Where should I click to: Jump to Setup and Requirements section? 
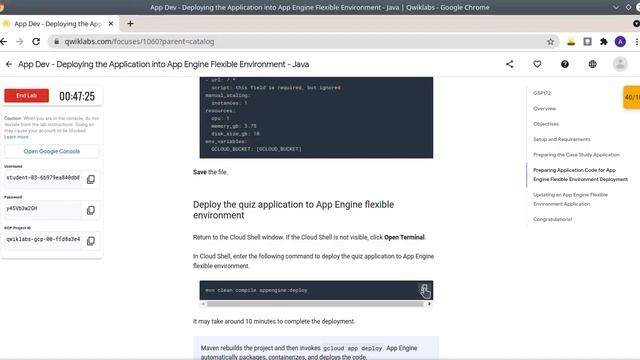[x=562, y=139]
